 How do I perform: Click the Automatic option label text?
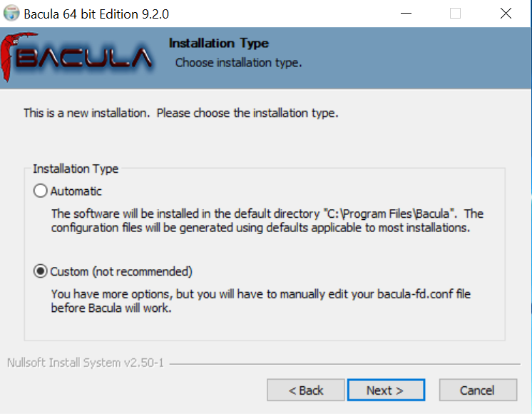(76, 191)
